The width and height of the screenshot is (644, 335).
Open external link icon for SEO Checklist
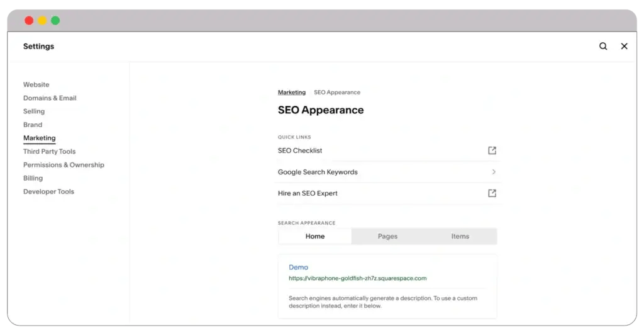click(492, 150)
